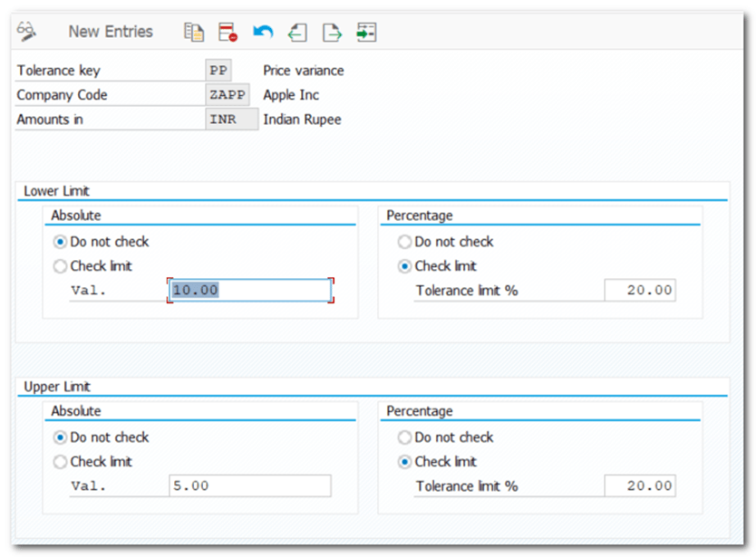Click the Lower Limit absolute Val. field
The image size is (756, 557).
point(250,290)
